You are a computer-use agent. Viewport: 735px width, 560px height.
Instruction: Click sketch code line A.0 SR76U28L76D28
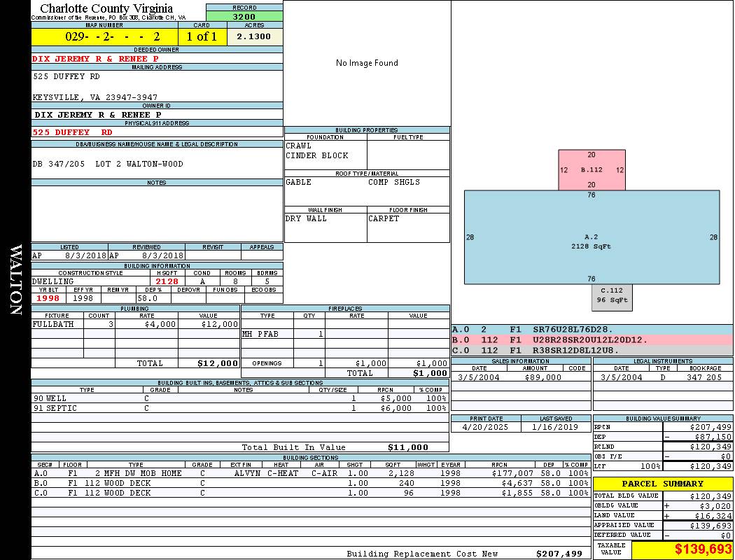(591, 330)
